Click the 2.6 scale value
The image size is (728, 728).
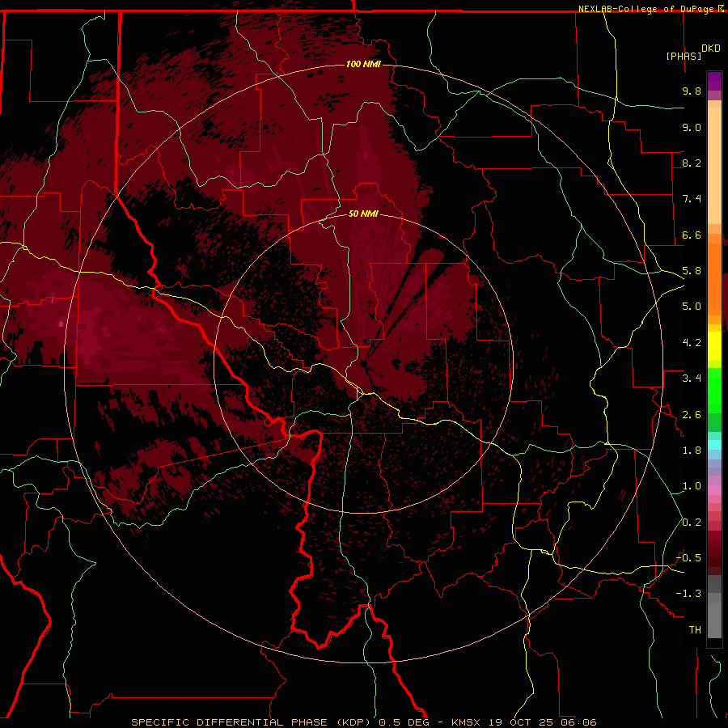tap(692, 415)
